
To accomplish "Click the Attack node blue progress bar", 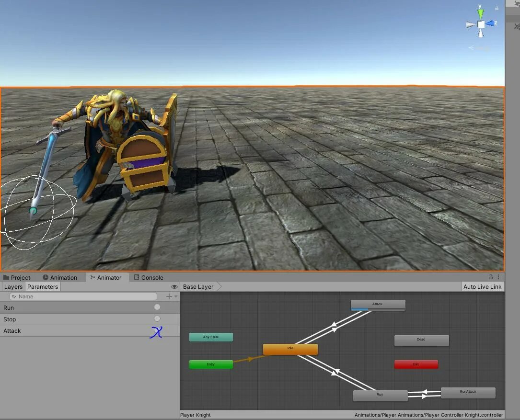I will pos(359,309).
